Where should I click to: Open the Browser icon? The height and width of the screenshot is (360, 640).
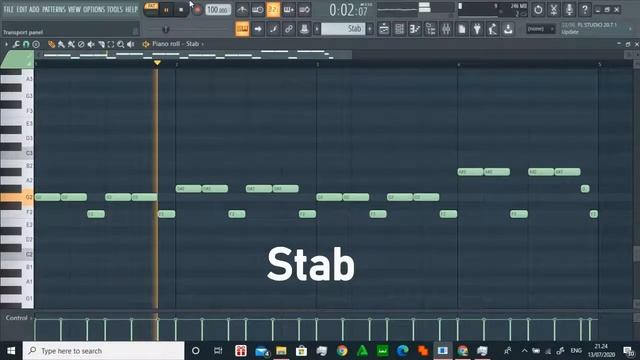[x=431, y=29]
